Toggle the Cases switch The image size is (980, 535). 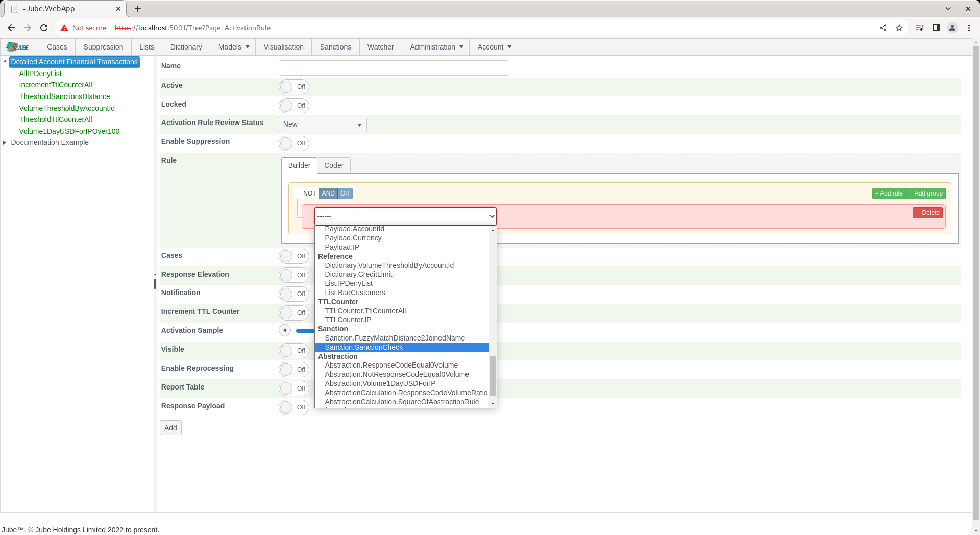(x=294, y=256)
